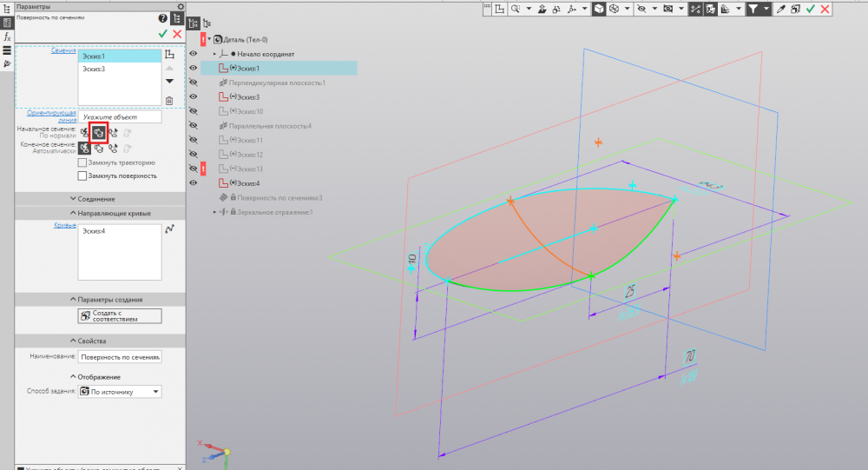868x470 pixels.
Task: Click the Кривые link label
Action: coord(64,225)
